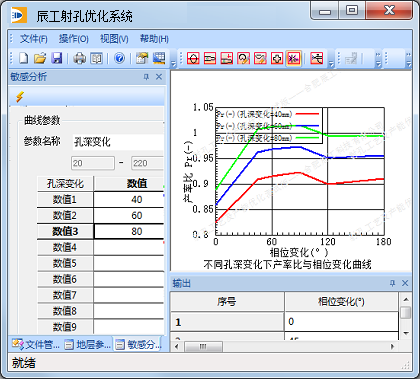Open the 操作(O) menu
This screenshot has width=420, height=380.
point(74,39)
